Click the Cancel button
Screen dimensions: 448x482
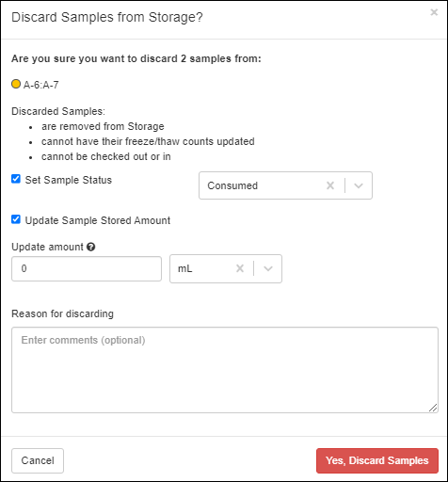(x=38, y=460)
